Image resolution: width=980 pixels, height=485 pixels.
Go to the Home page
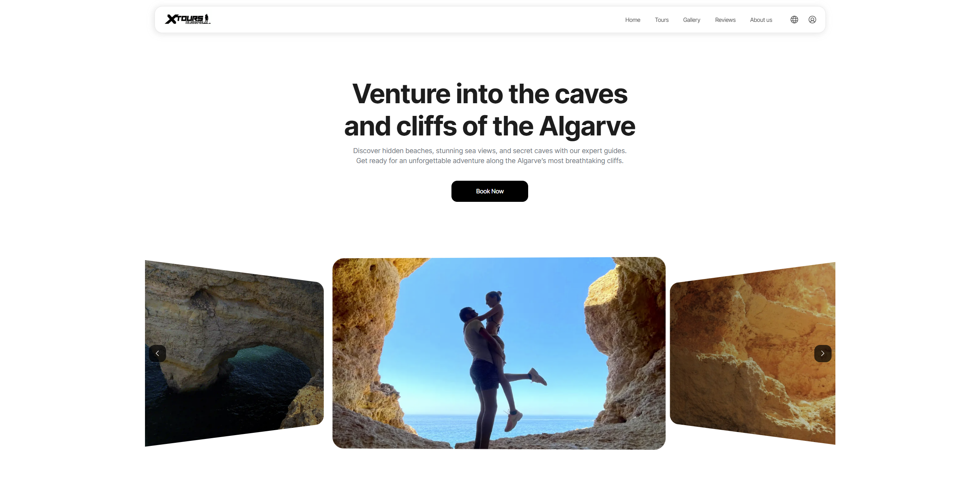[632, 20]
